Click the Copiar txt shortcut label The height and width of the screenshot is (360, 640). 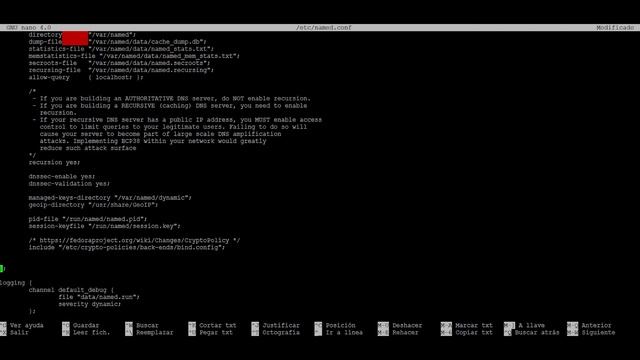coord(474,333)
